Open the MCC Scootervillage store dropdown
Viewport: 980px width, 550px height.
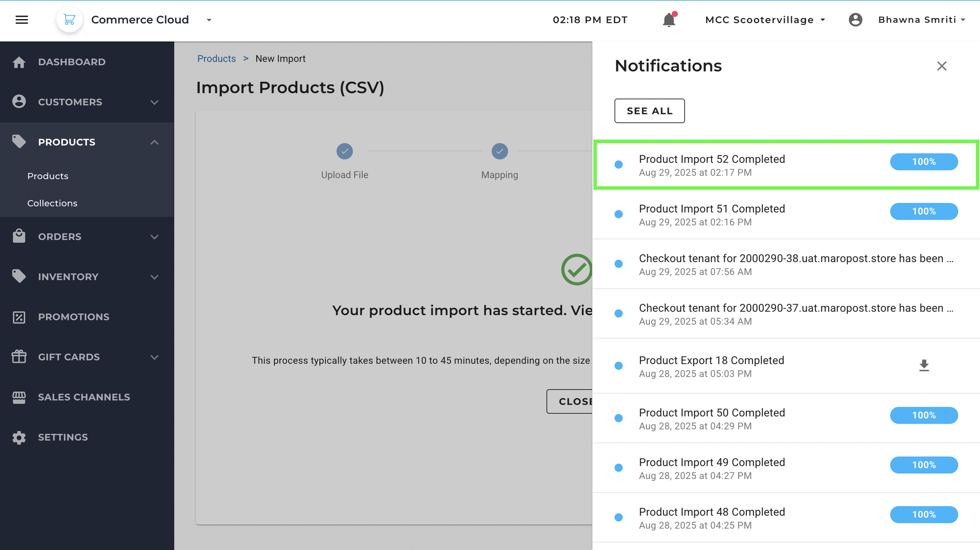(x=765, y=20)
